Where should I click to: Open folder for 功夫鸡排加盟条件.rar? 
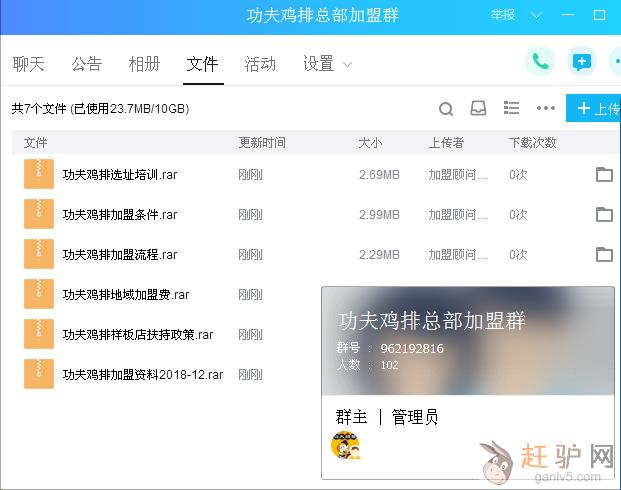point(604,214)
